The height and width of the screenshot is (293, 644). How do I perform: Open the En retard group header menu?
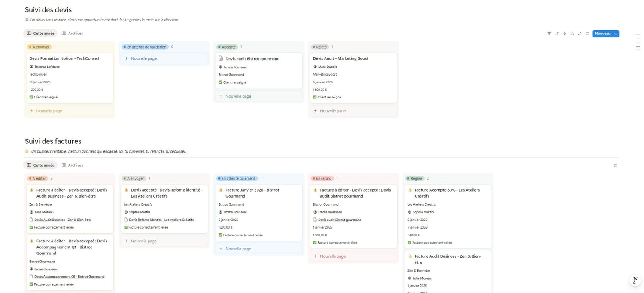click(324, 178)
